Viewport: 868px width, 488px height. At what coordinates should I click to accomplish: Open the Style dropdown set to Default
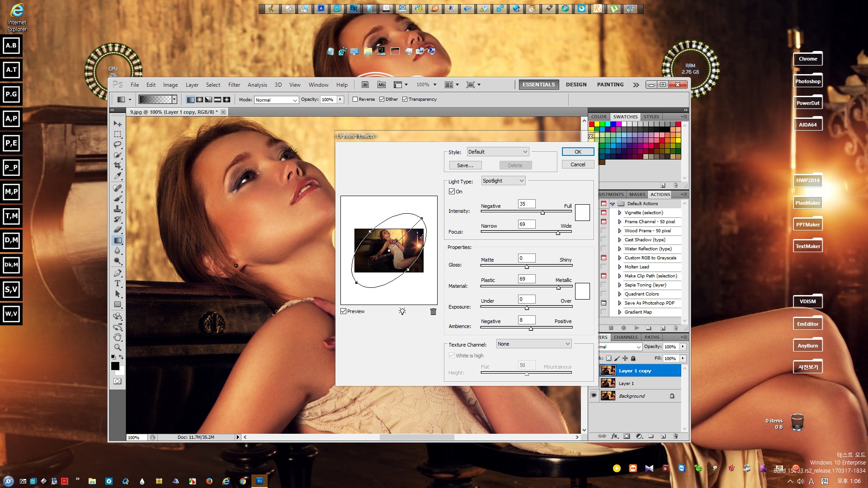coord(498,152)
